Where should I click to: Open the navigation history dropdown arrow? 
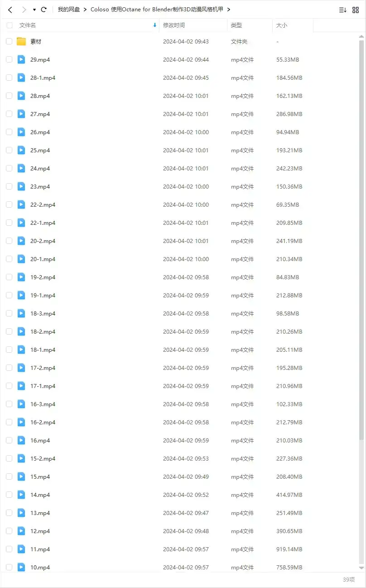click(34, 10)
